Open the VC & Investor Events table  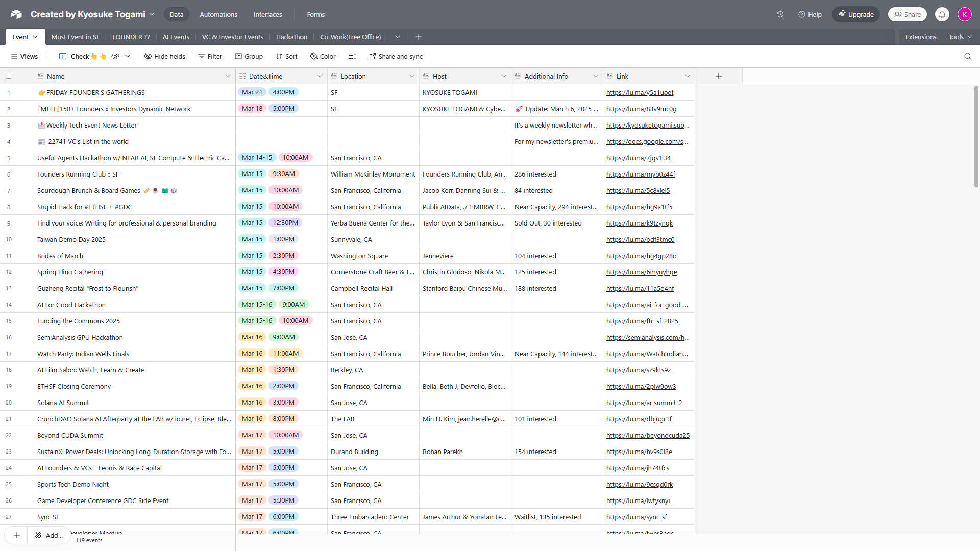click(x=232, y=37)
